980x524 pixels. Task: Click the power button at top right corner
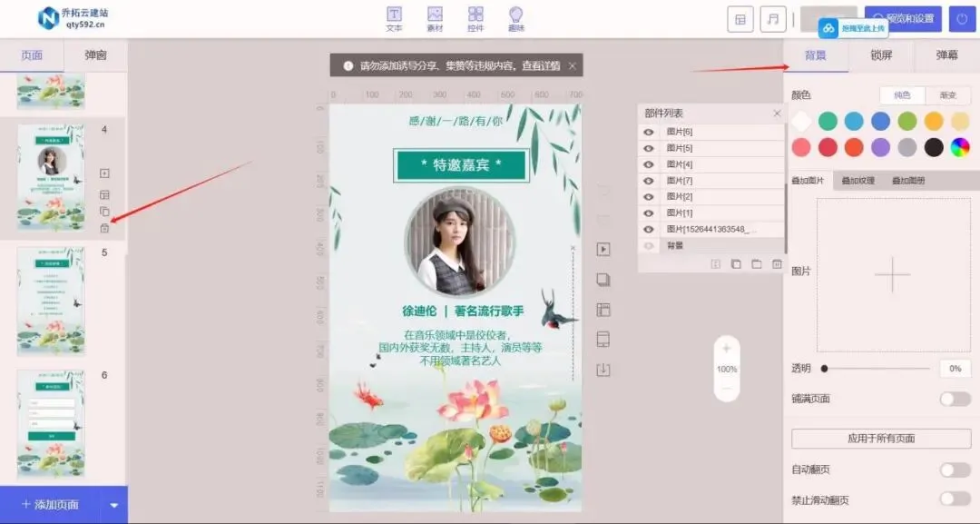(961, 18)
